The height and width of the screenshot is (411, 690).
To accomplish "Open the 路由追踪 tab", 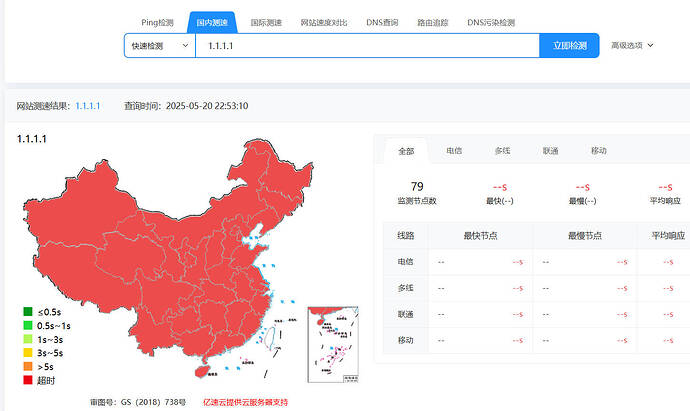I will (433, 22).
